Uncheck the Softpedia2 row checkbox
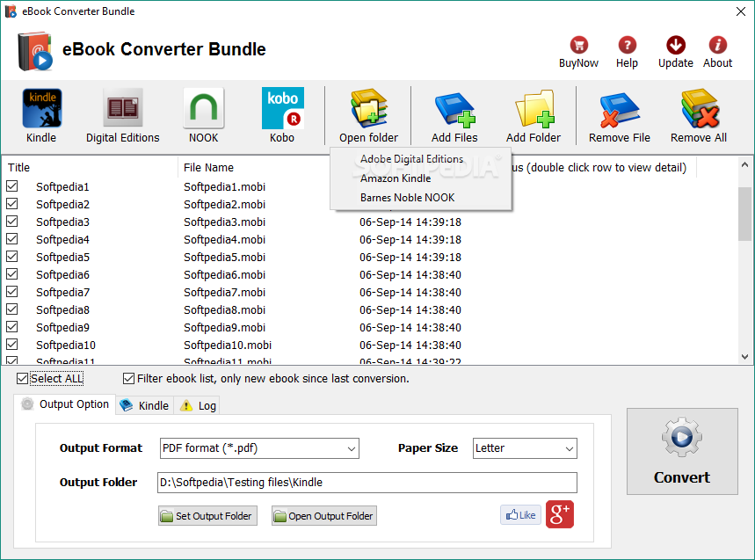The width and height of the screenshot is (755, 560). point(12,204)
